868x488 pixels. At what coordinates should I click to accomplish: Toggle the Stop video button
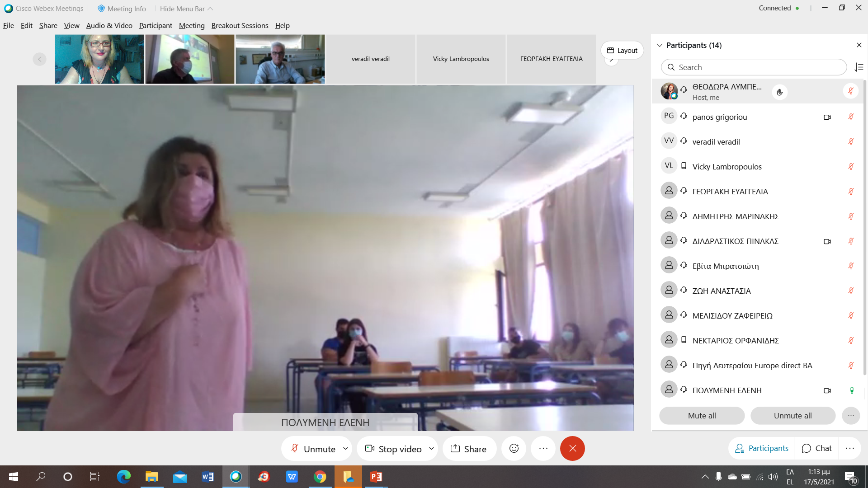(394, 449)
